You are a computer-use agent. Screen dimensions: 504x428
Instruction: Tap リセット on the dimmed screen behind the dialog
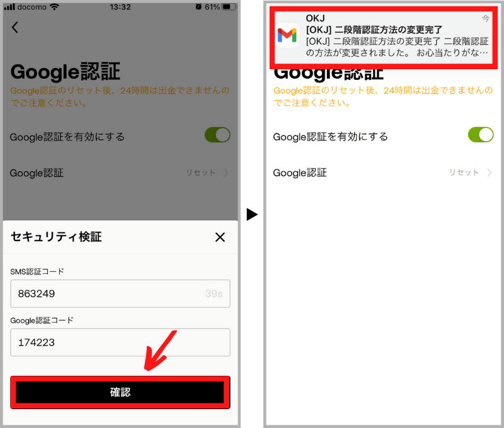(x=200, y=172)
